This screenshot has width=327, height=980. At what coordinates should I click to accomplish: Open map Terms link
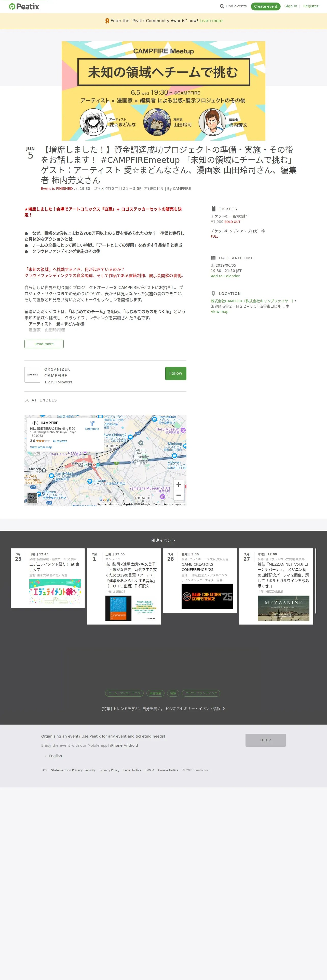tap(157, 505)
